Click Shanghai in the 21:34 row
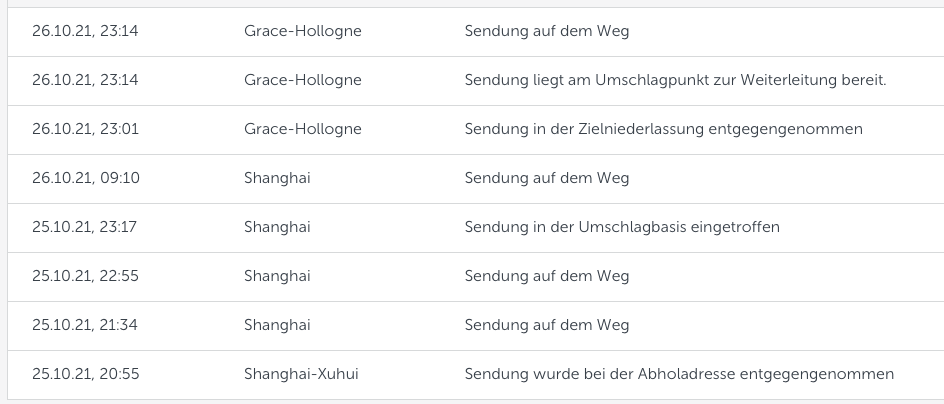Viewport: 944px width, 404px height. [277, 325]
